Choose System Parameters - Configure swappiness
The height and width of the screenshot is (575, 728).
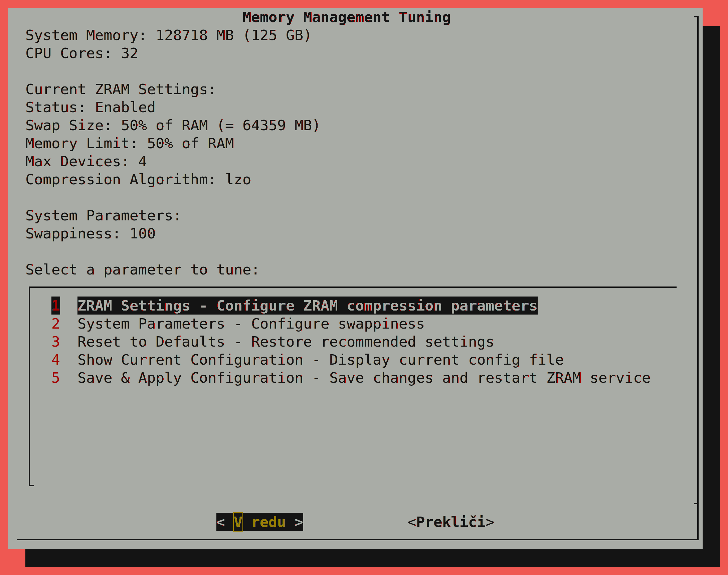pyautogui.click(x=250, y=324)
